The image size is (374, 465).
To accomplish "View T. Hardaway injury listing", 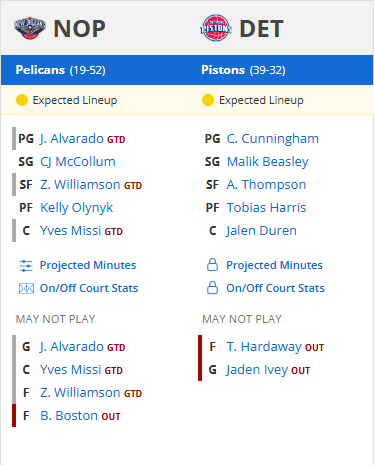I will coord(264,347).
